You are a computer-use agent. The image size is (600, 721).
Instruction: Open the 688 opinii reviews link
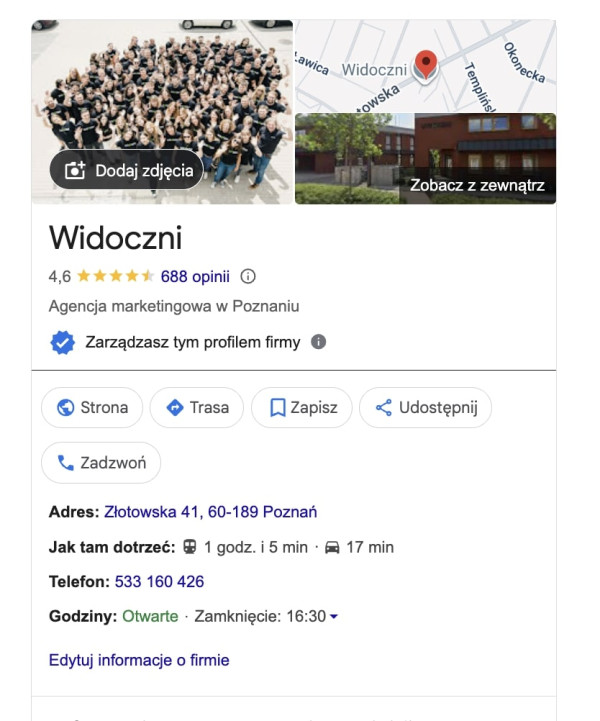click(x=195, y=276)
